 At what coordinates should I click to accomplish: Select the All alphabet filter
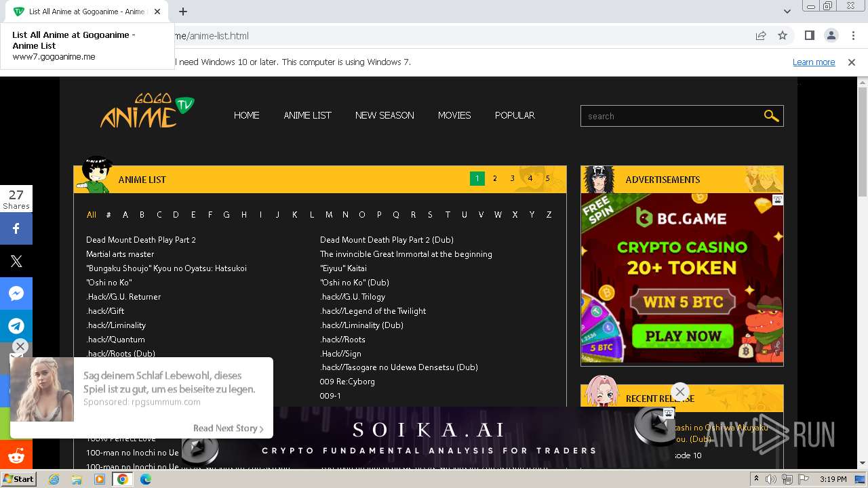[92, 214]
